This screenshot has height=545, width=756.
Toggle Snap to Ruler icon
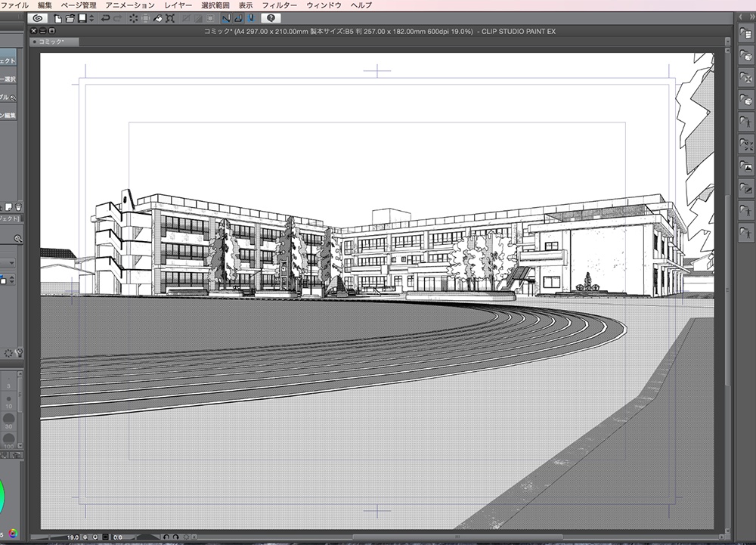(x=225, y=18)
